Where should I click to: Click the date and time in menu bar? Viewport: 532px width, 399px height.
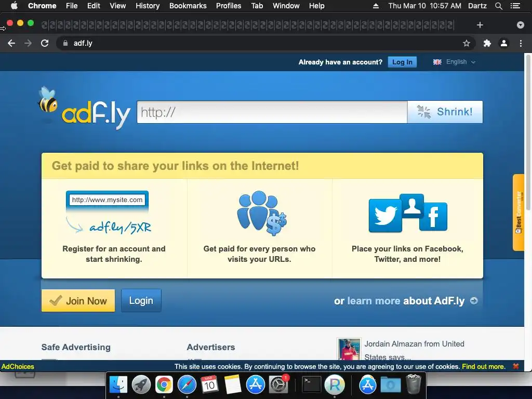click(424, 6)
